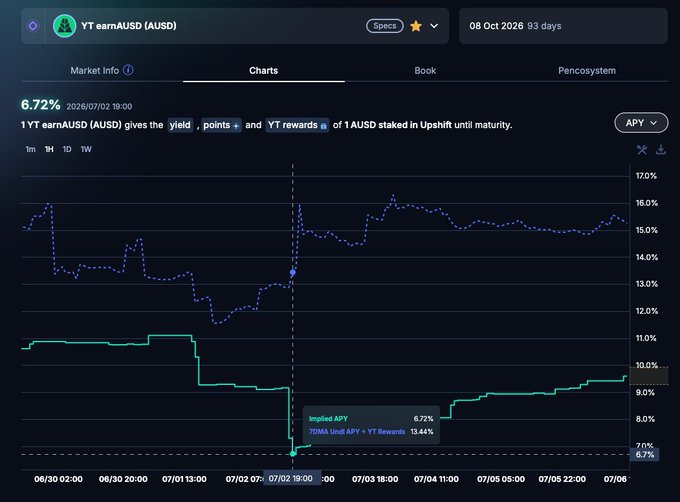Click the points tag
The image size is (680, 502).
click(221, 125)
